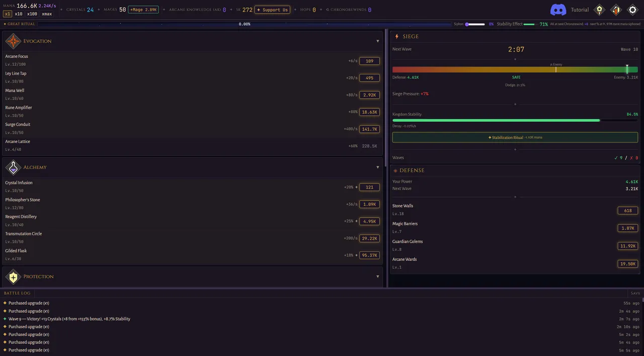Adjust the Siphon slider

475,24
